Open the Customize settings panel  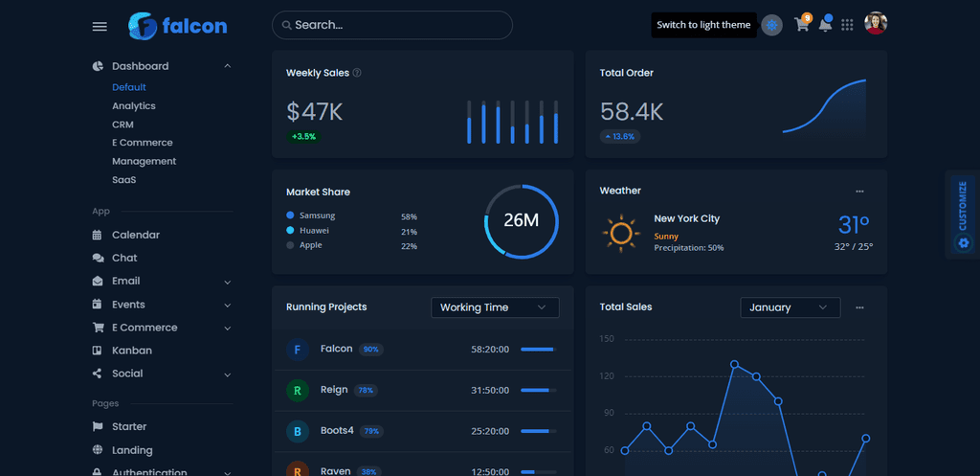tap(963, 215)
